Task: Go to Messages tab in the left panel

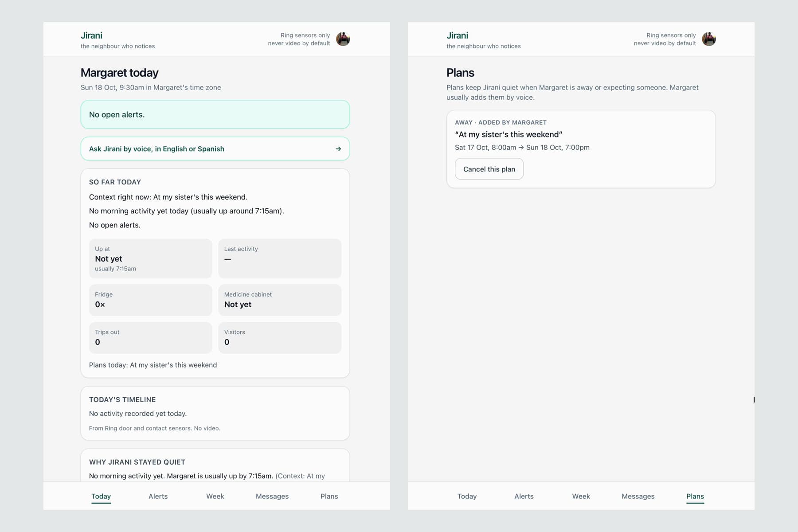Action: pyautogui.click(x=272, y=496)
